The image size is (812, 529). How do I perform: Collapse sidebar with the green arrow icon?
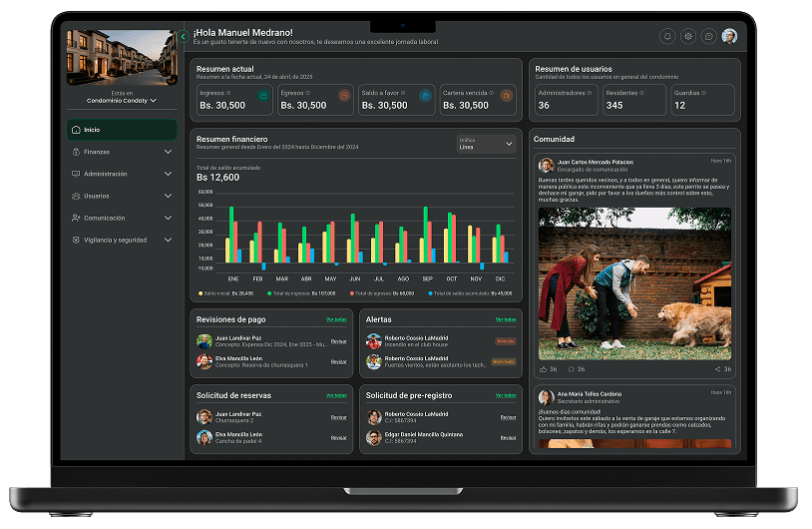point(184,36)
